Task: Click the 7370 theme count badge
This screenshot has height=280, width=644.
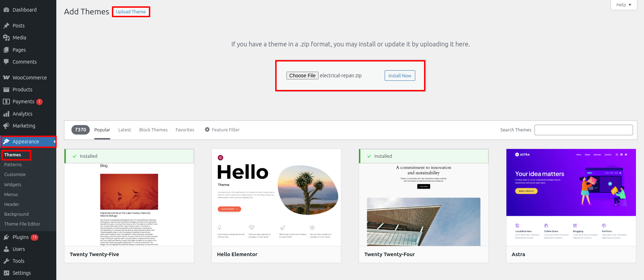Action: pos(81,130)
